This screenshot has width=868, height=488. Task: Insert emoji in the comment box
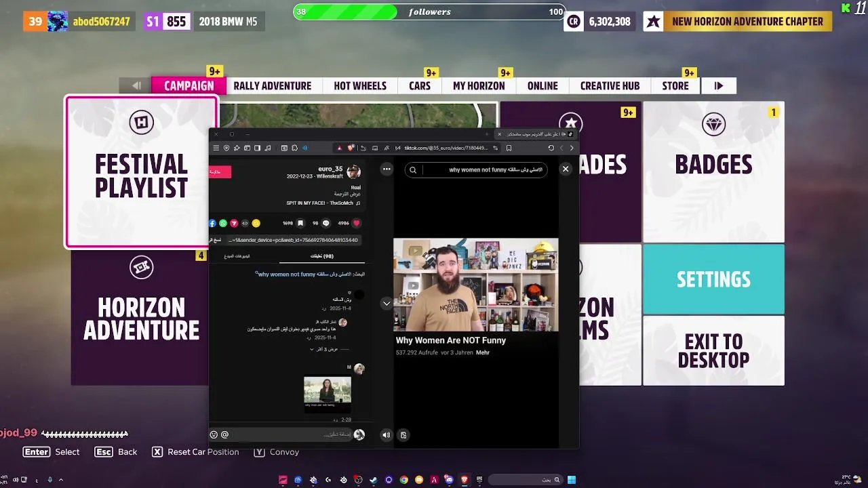coord(214,434)
